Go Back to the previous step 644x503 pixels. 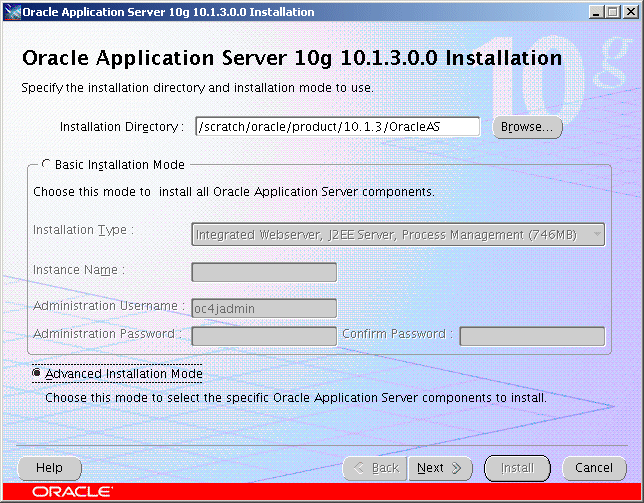pyautogui.click(x=375, y=468)
